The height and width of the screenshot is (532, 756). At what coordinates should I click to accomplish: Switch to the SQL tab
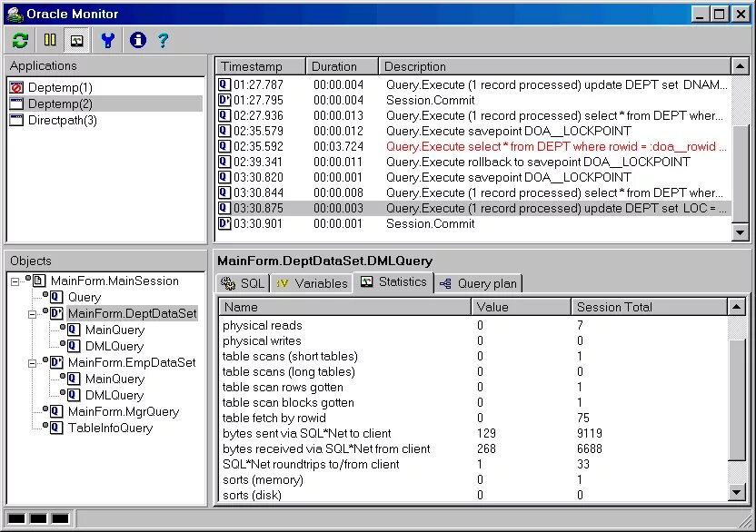(243, 283)
